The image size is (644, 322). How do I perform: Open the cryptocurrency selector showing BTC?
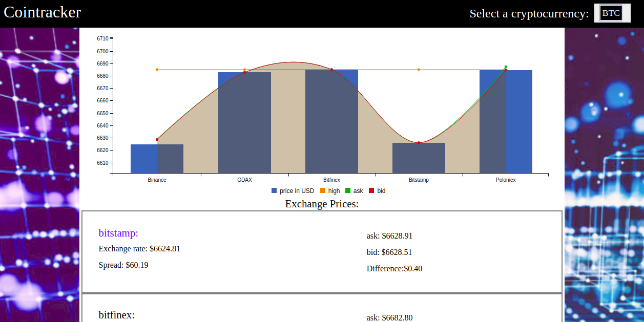coord(612,13)
